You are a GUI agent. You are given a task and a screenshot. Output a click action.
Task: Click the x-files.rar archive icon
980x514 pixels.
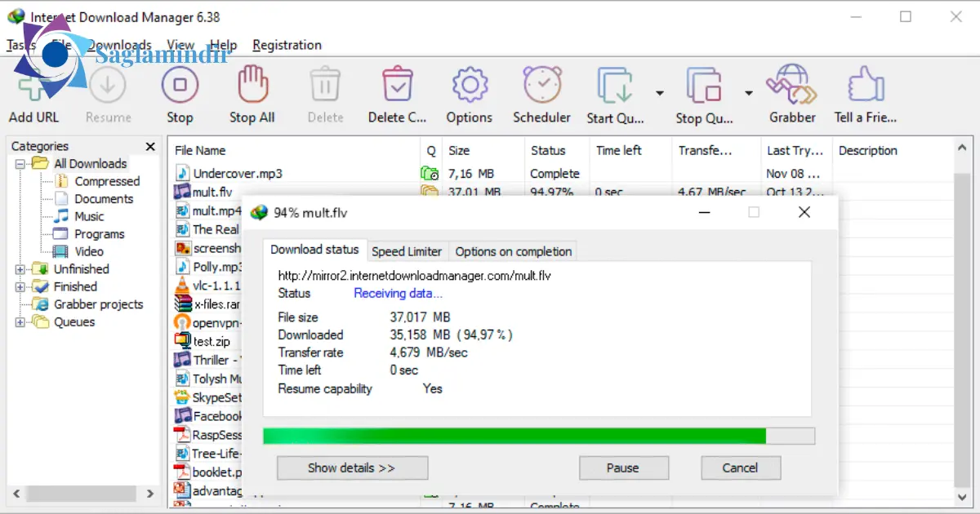(182, 304)
